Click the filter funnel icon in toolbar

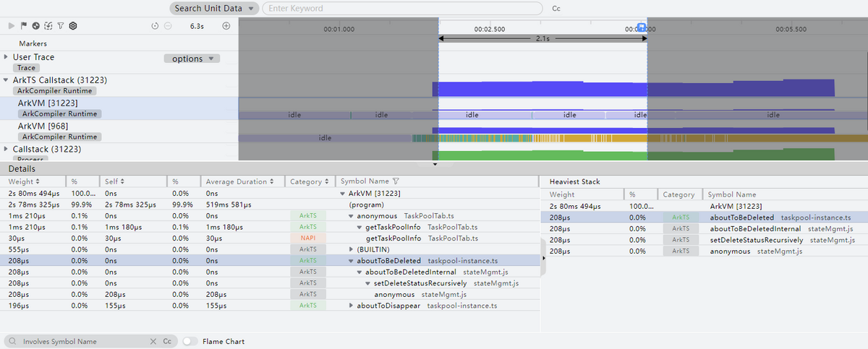click(60, 26)
